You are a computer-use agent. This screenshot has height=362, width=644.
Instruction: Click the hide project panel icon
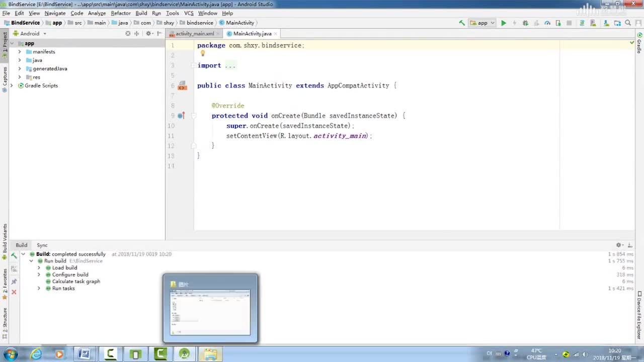(x=159, y=34)
